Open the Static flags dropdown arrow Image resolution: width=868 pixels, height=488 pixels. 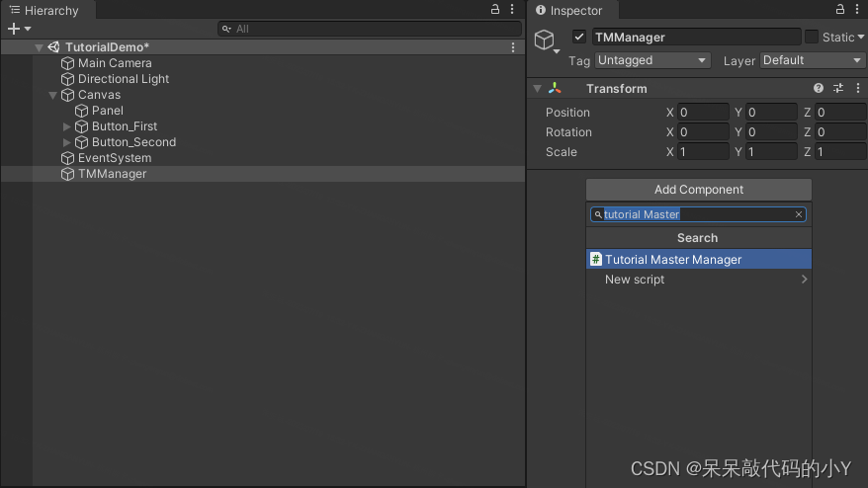pos(860,38)
